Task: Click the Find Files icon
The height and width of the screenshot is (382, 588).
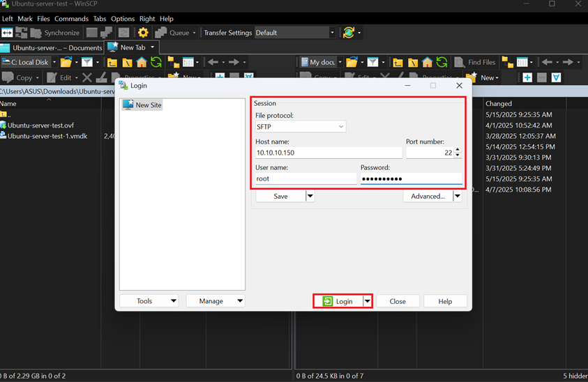Action: pos(460,62)
